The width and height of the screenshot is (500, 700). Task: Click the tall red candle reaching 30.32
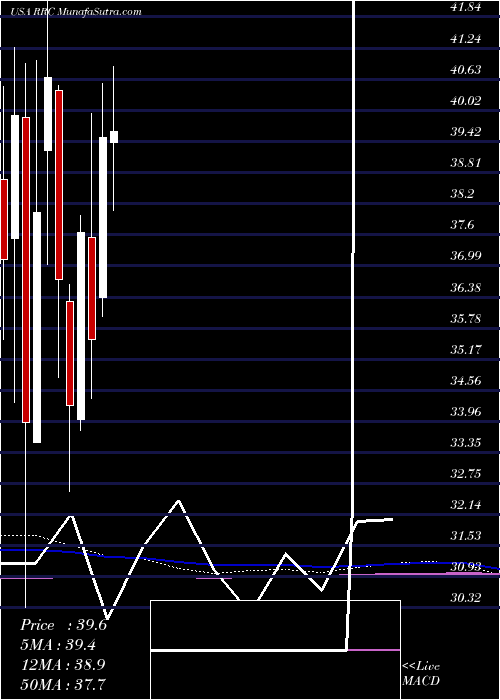tap(26, 270)
